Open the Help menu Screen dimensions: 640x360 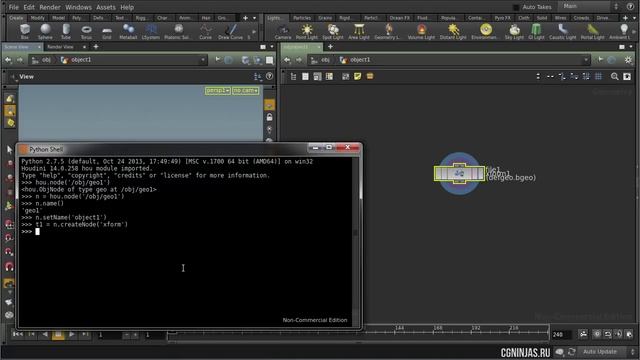pos(127,7)
